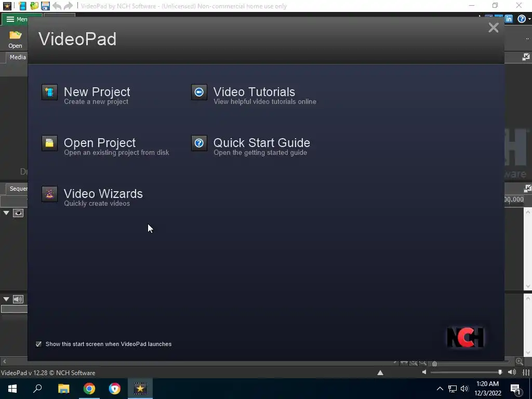532x399 pixels.
Task: Click the Open Project folder icon
Action: point(49,143)
